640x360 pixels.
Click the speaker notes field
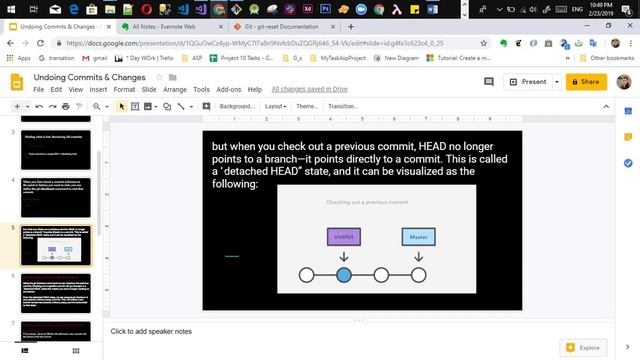pos(359,331)
